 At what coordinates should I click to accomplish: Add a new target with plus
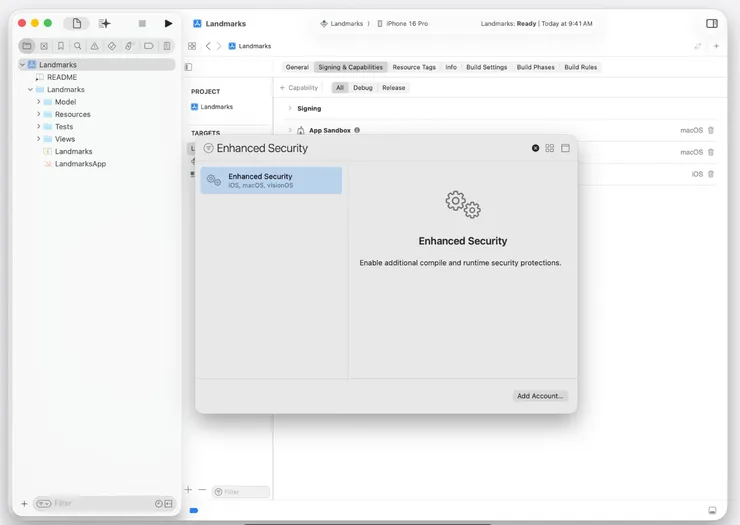click(188, 490)
